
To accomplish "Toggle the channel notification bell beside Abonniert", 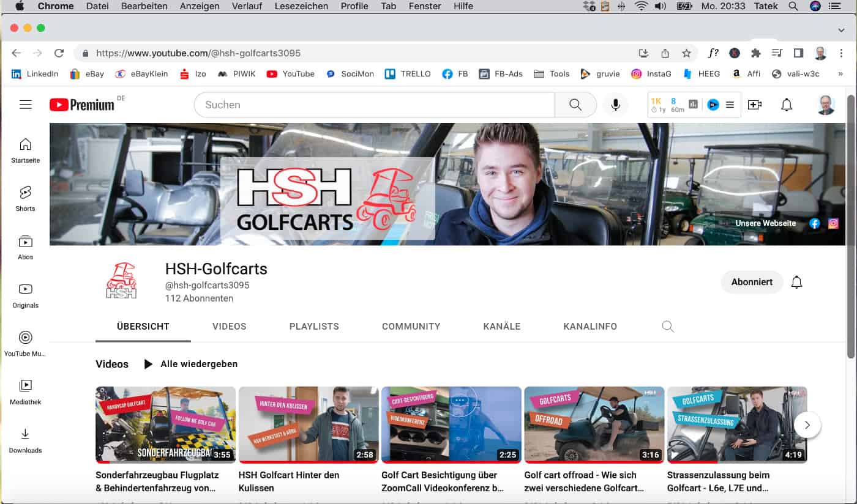I will point(796,282).
